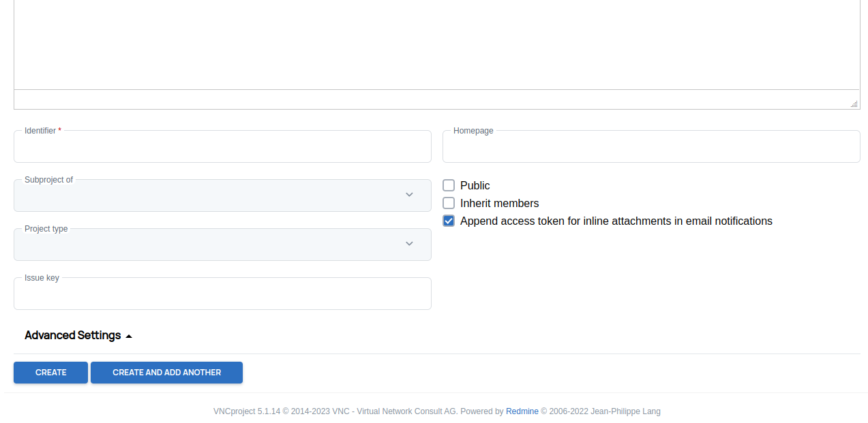Collapse the Advanced Settings section
Screen dimensions: 868x423
(x=72, y=335)
